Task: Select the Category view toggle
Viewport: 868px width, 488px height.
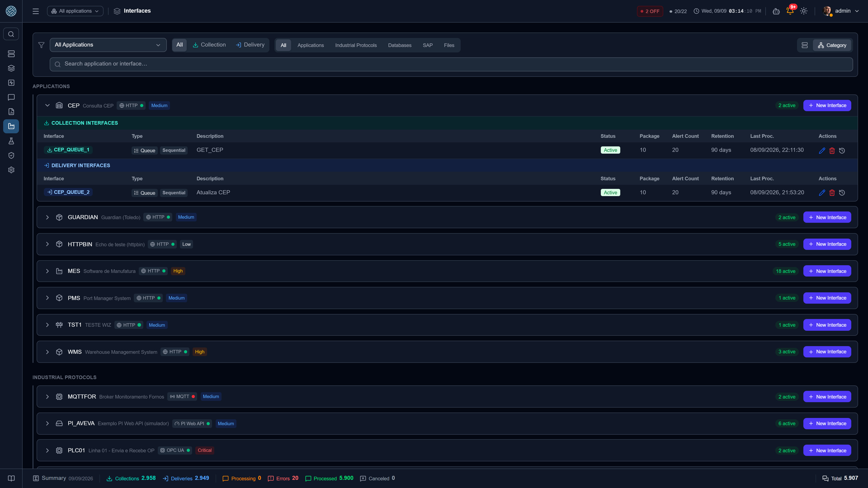Action: (x=832, y=45)
